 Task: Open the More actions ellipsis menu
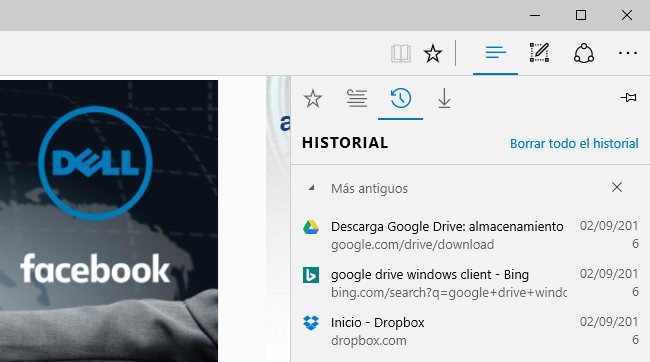[x=628, y=53]
